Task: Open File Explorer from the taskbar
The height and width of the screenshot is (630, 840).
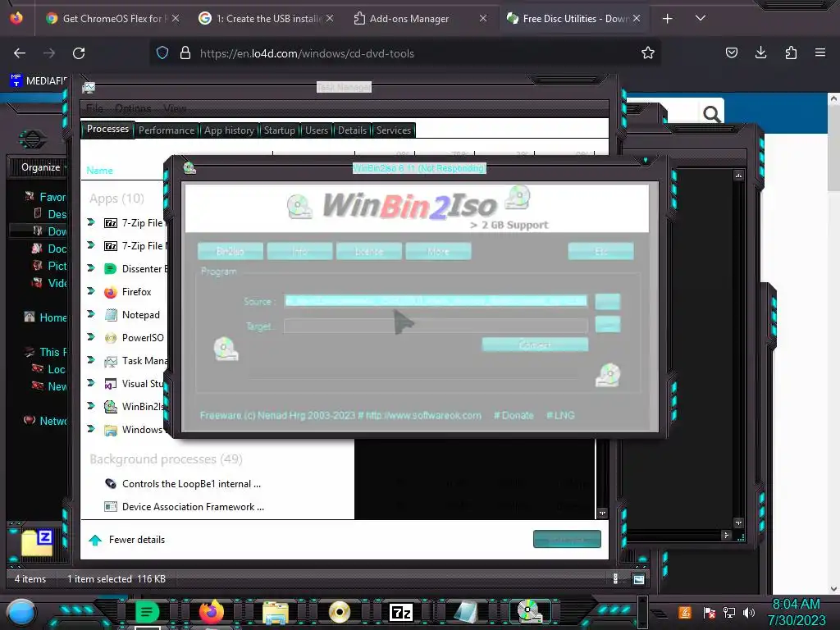Action: pyautogui.click(x=276, y=612)
